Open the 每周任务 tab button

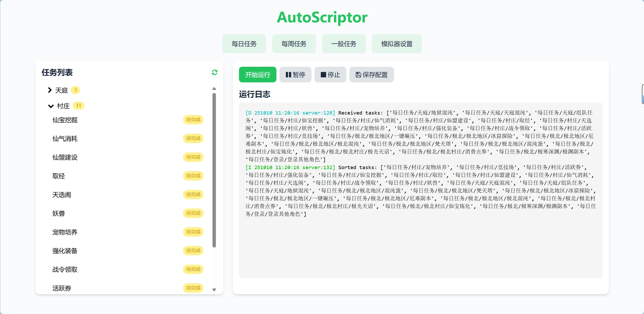pos(294,44)
